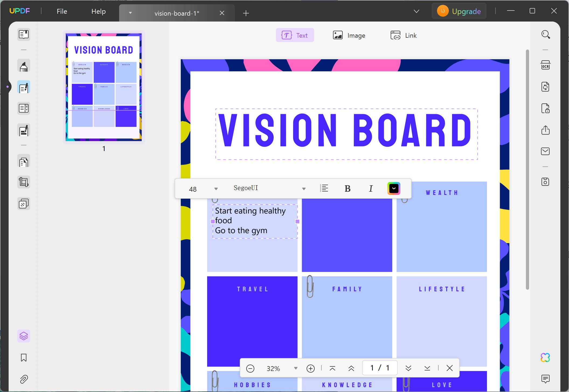
Task: Open the File menu
Action: [x=61, y=11]
